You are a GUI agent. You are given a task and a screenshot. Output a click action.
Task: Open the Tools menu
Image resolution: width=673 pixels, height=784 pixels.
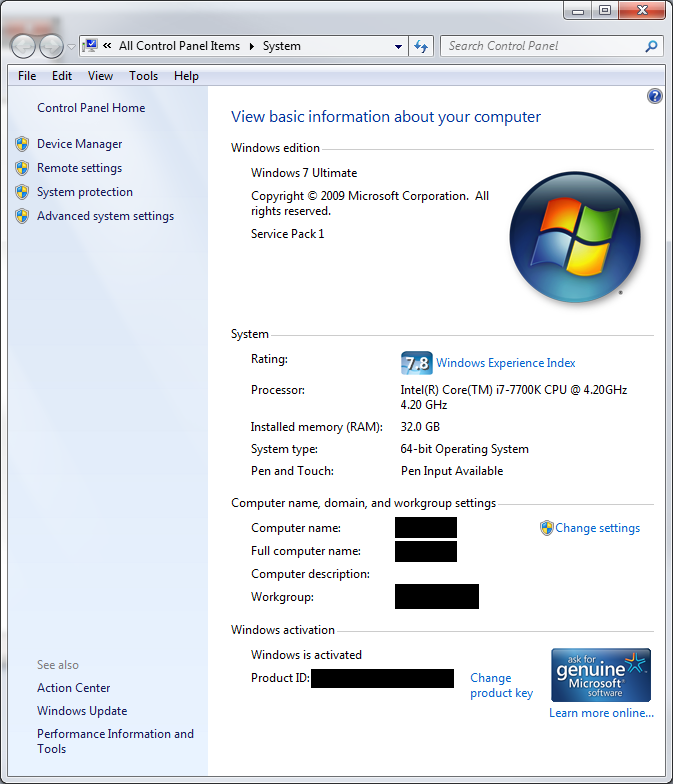pos(144,76)
